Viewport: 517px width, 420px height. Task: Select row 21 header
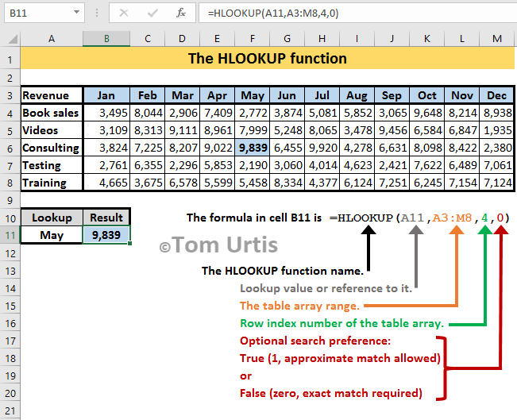pos(10,410)
